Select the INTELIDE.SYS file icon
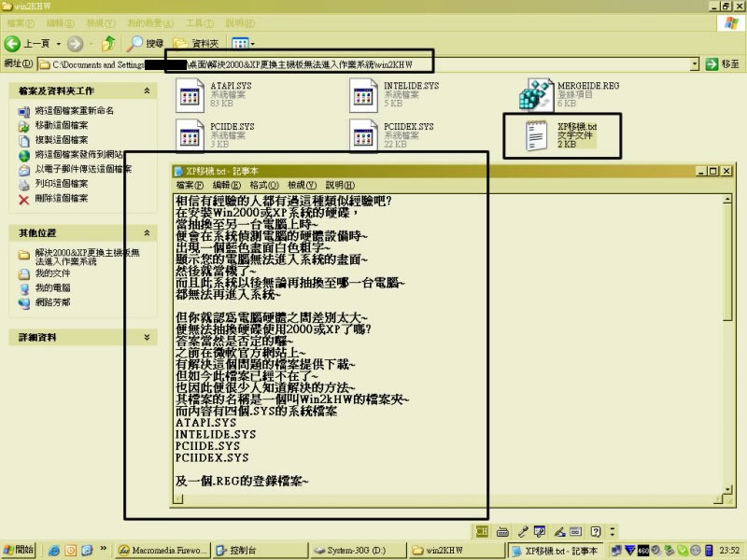The width and height of the screenshot is (747, 560). tap(363, 95)
